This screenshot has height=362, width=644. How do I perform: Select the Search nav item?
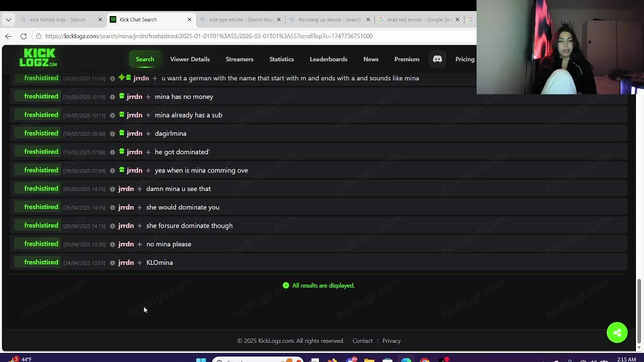coord(145,59)
